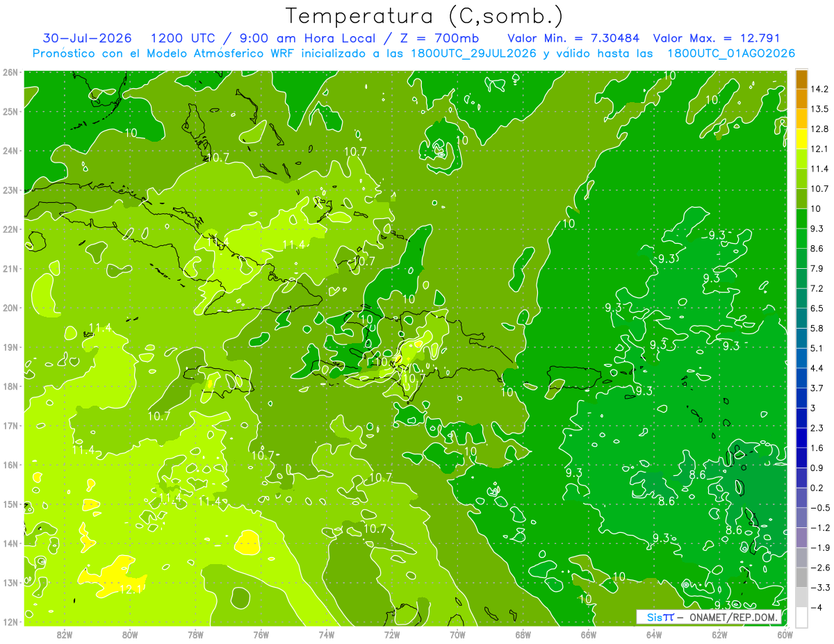Click the 7.2 colorbar tick label
Viewport: 834px width, 644px height.
click(x=817, y=288)
